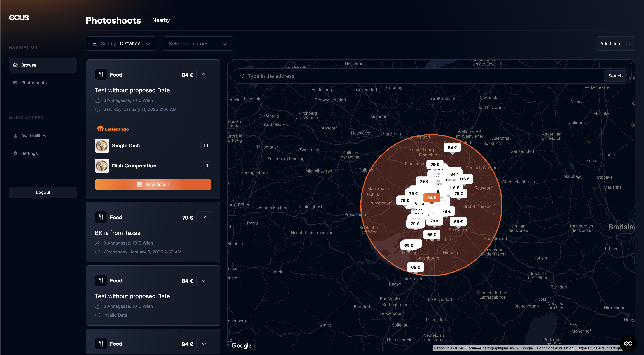Open the Sort by Distance dropdown
Image resolution: width=644 pixels, height=355 pixels.
pyautogui.click(x=121, y=44)
